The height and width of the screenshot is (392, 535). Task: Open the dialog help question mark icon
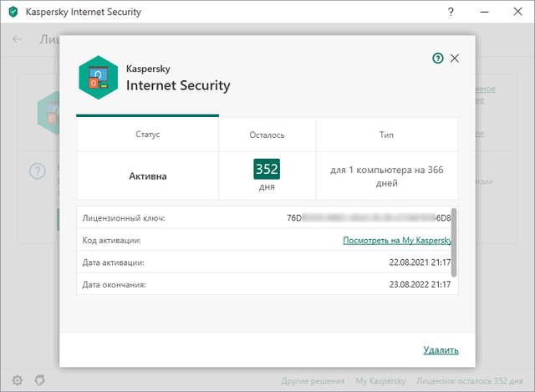[438, 59]
